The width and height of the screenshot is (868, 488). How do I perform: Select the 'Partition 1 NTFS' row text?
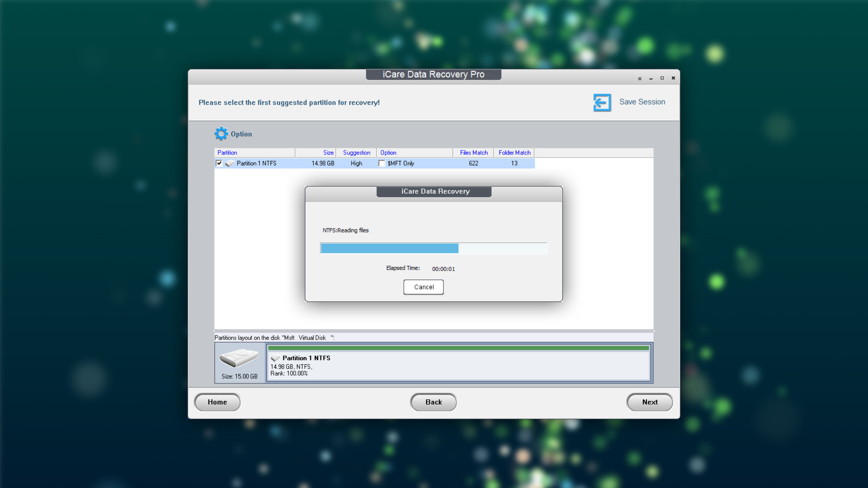tap(256, 163)
